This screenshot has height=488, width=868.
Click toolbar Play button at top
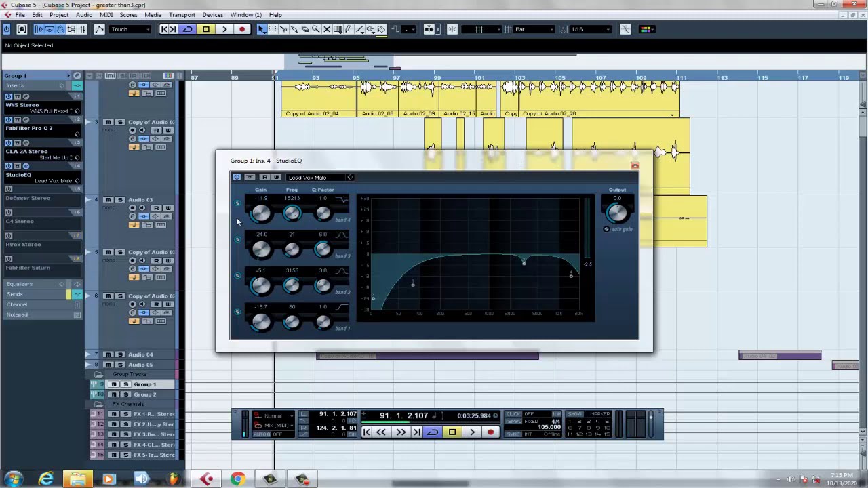[224, 29]
